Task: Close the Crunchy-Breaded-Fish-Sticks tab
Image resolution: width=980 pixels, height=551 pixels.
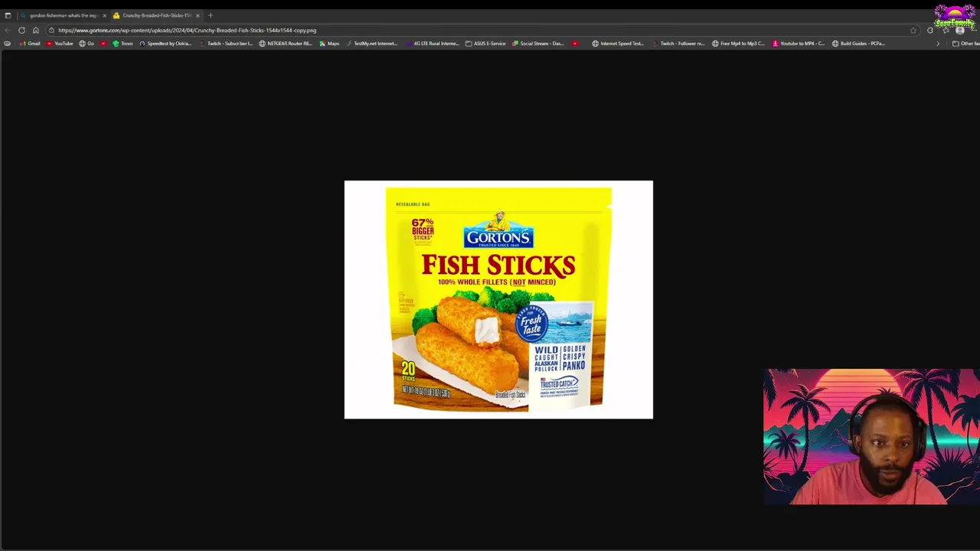Action: (x=198, y=15)
